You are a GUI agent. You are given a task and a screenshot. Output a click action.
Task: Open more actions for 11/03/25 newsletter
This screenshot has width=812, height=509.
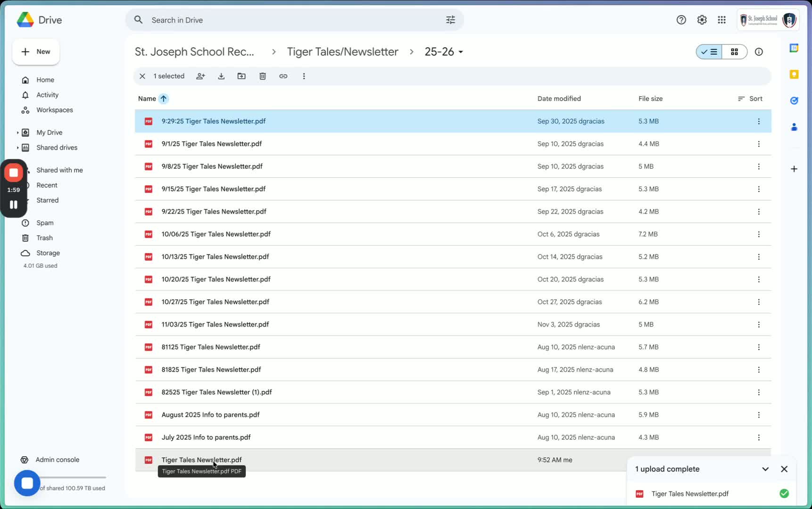pos(759,324)
